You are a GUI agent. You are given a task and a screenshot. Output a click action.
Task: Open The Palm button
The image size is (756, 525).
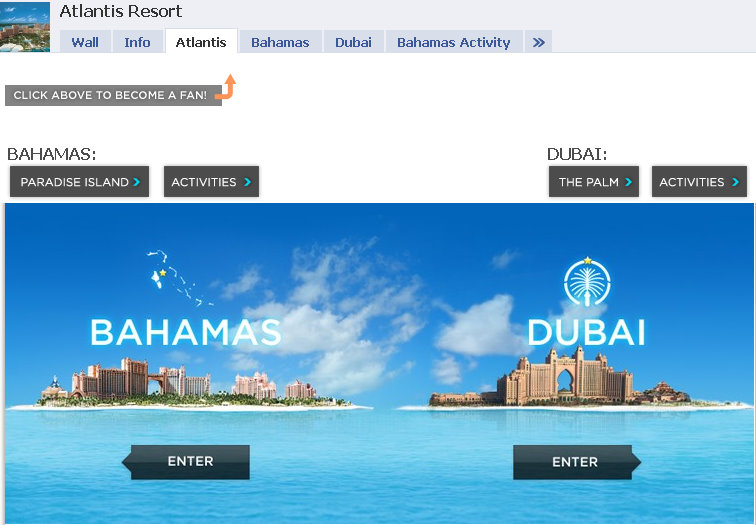[594, 182]
